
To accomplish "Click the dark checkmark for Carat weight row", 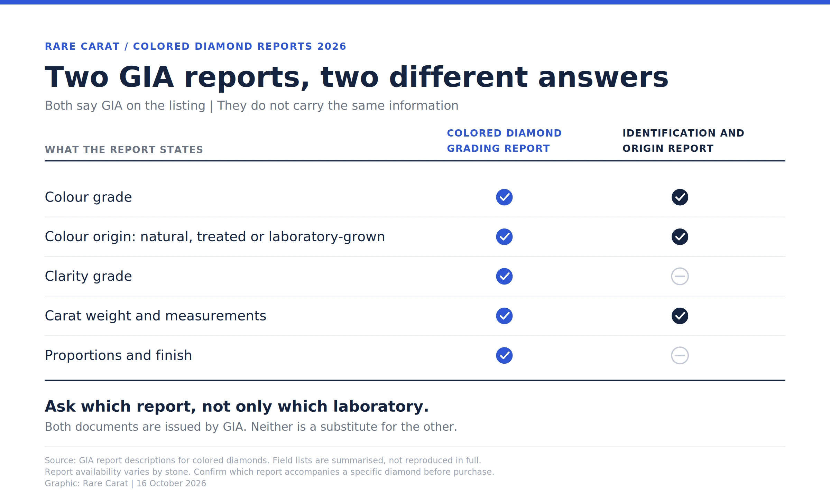I will (680, 316).
